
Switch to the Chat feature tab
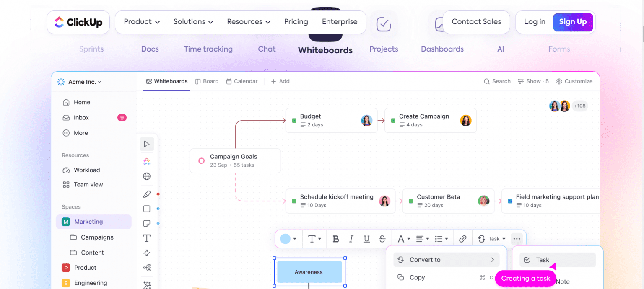click(x=267, y=49)
